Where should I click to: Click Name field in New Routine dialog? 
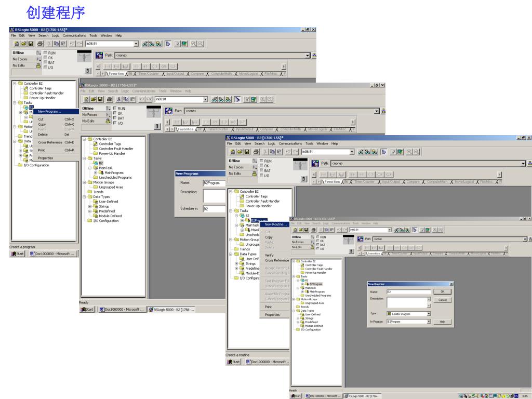(x=408, y=292)
